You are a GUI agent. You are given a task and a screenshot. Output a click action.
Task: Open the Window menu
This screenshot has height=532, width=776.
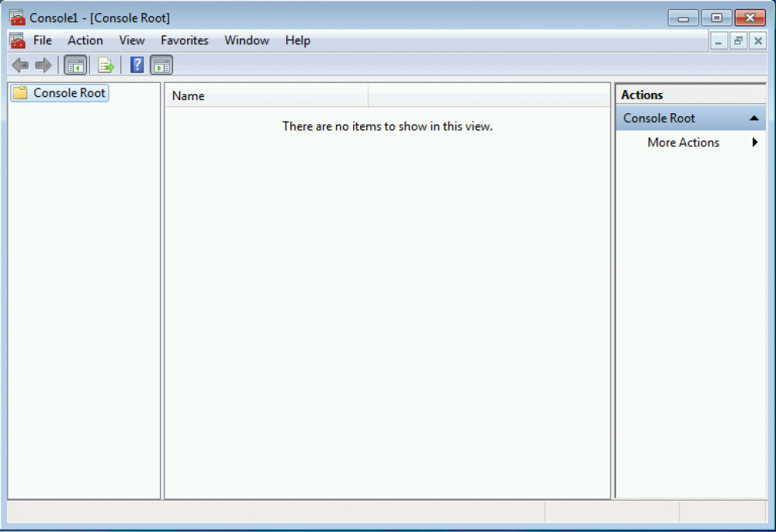click(247, 40)
